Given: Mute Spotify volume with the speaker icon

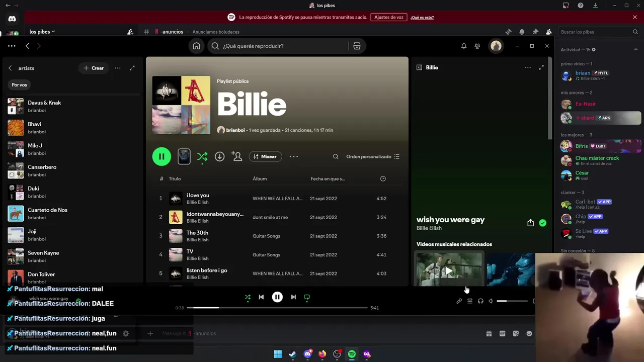Looking at the screenshot, I should pyautogui.click(x=491, y=301).
